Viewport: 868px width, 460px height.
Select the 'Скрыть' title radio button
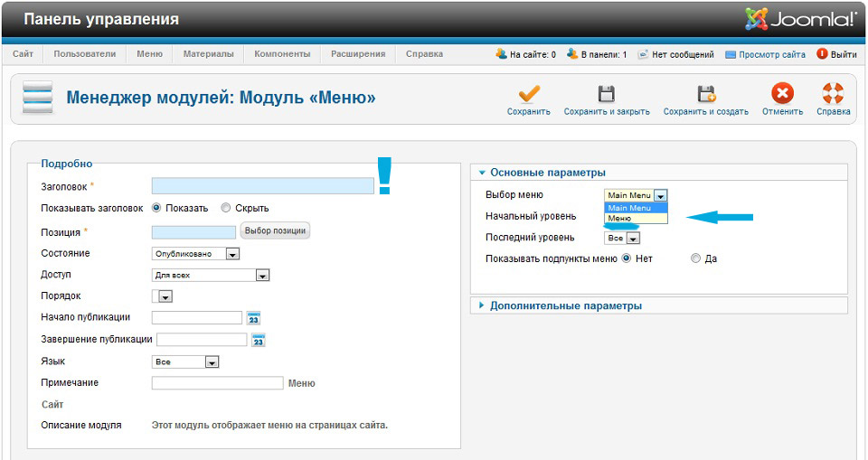pos(226,208)
